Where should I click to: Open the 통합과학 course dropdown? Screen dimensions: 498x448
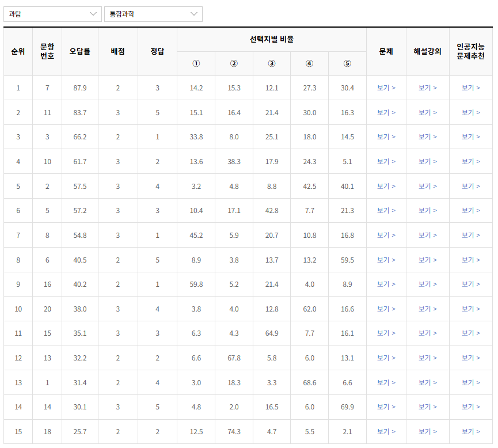point(153,14)
